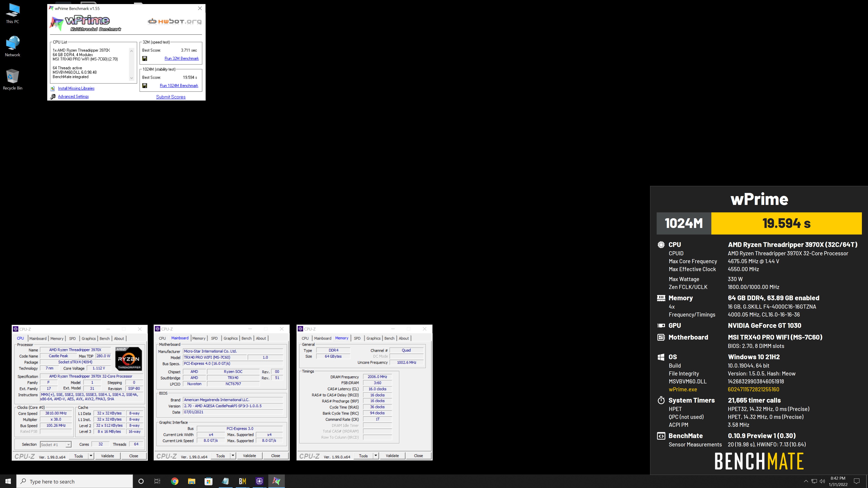Open Graphics tab in first CPU-Z
This screenshot has width=868, height=488.
[x=89, y=338]
